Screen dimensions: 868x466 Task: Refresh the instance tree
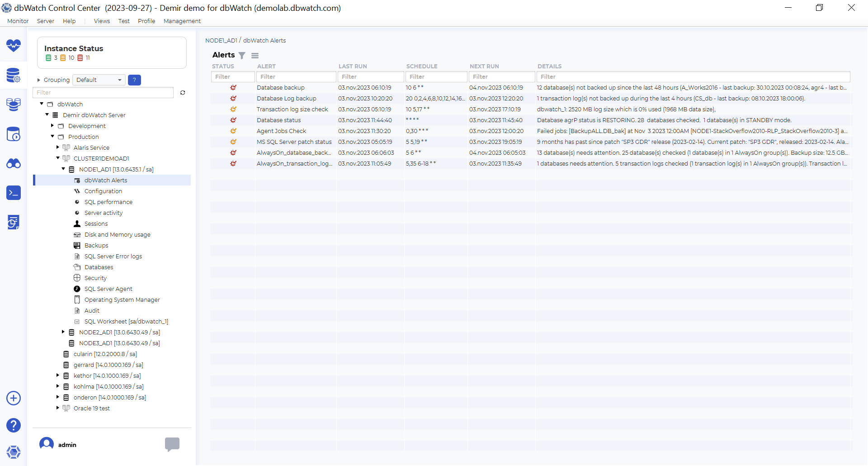coord(183,93)
